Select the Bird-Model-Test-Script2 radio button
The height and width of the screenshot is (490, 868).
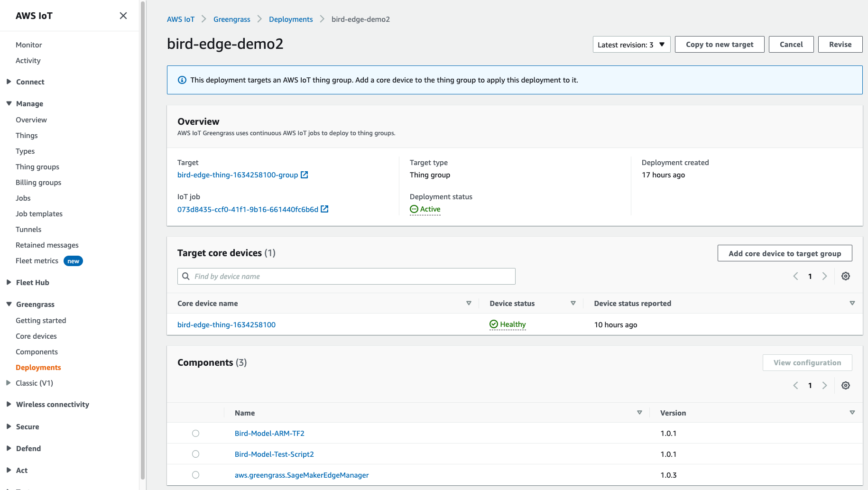(x=195, y=454)
